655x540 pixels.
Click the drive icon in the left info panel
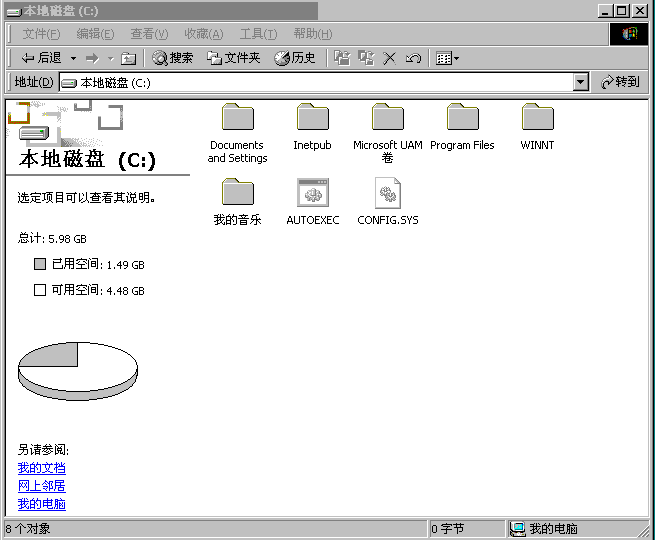[34, 133]
